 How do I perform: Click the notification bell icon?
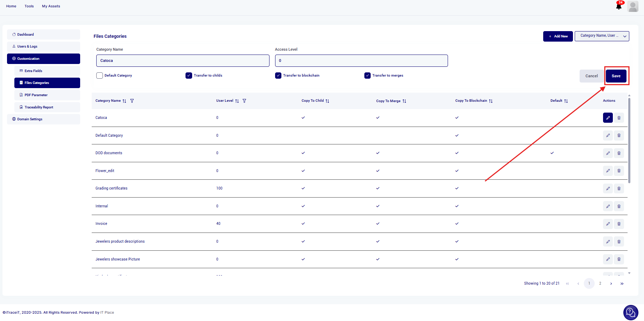(x=618, y=6)
